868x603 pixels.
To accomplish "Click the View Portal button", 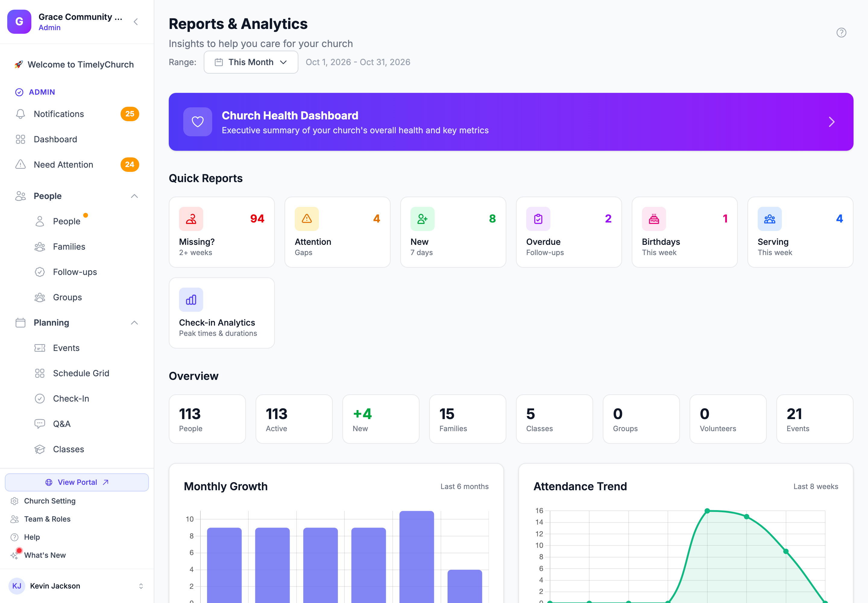I will click(x=77, y=482).
